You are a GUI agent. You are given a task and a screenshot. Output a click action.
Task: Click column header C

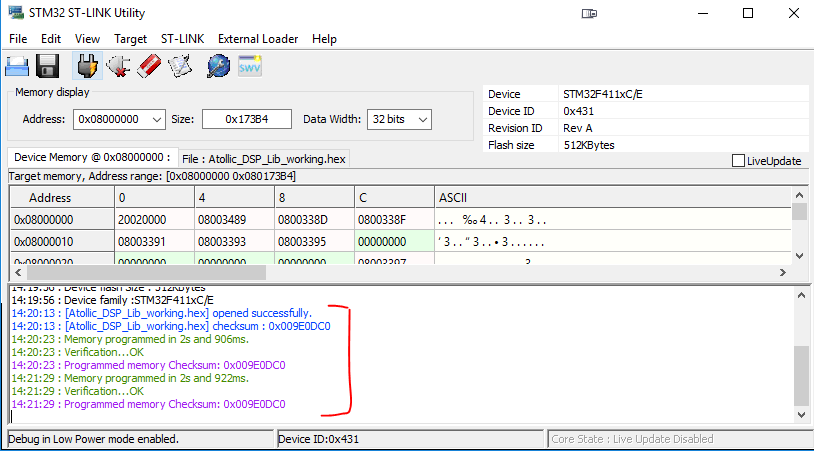click(395, 198)
